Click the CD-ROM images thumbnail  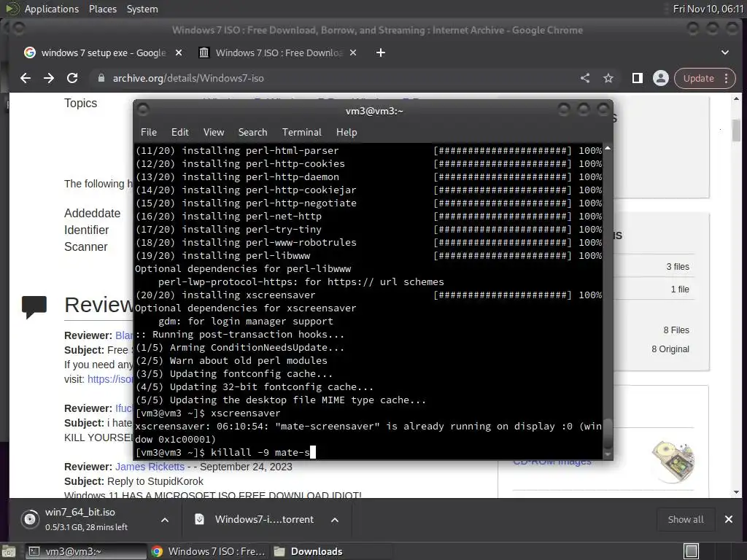673,461
